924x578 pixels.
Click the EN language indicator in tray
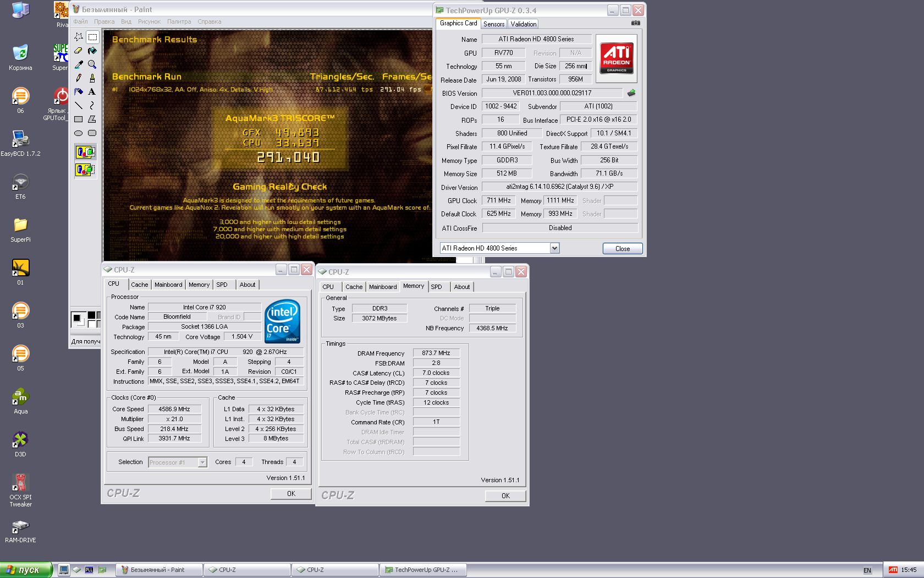coord(867,570)
